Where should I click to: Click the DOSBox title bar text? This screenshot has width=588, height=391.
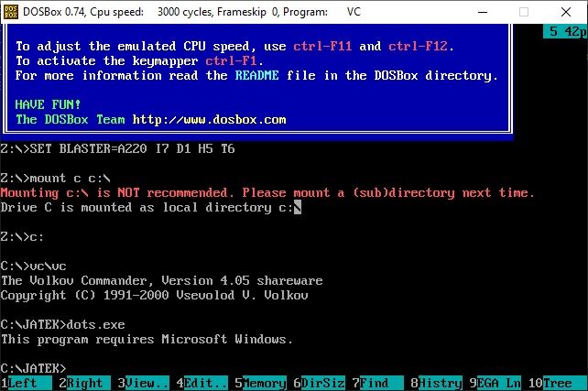coord(191,12)
